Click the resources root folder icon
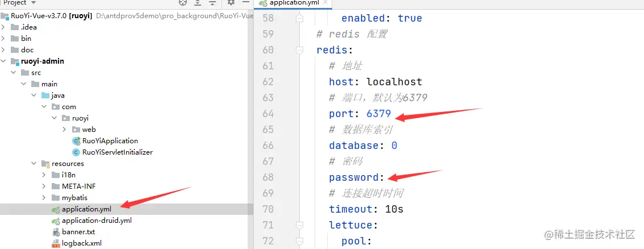 [x=45, y=164]
